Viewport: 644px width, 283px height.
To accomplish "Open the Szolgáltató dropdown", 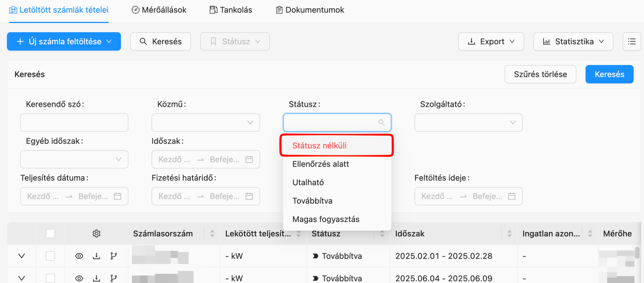I will click(468, 123).
